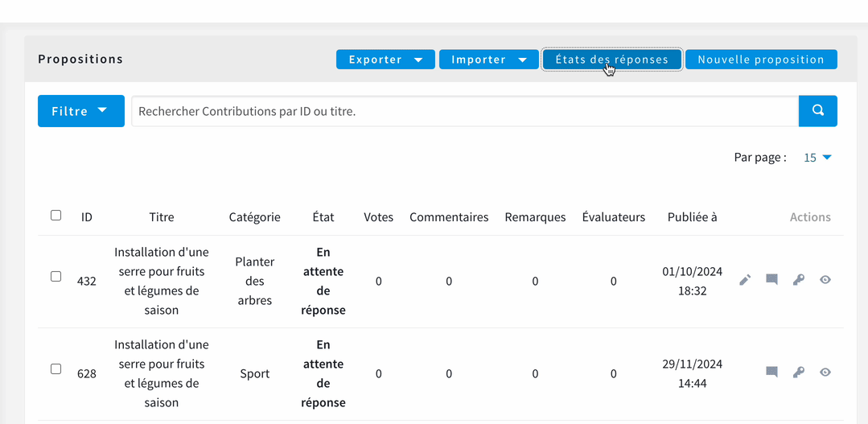Preview proposal 432 with the eye icon

tap(825, 280)
